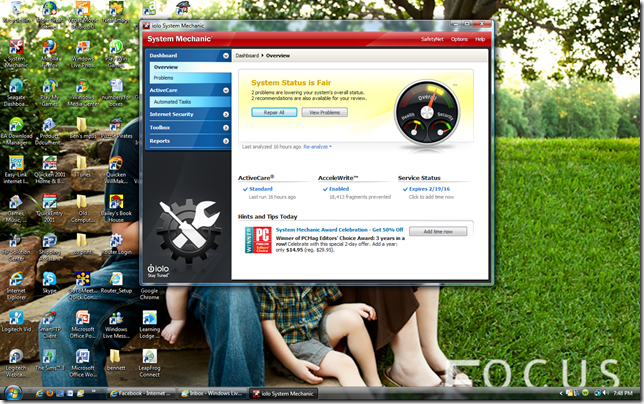Open the Puzzle Pirates desktop shortcut
Image resolution: width=644 pixels, height=404 pixels.
[116, 128]
